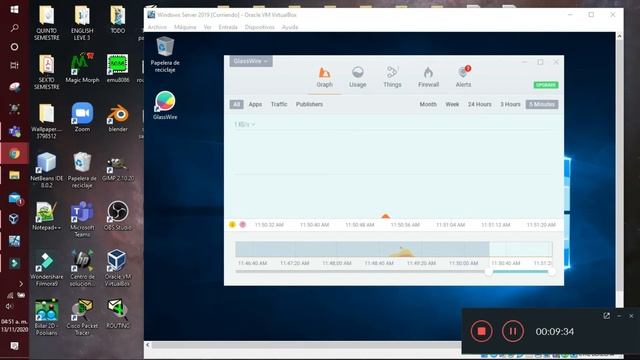Toggle the yellow traffic indicator dot

point(232,224)
